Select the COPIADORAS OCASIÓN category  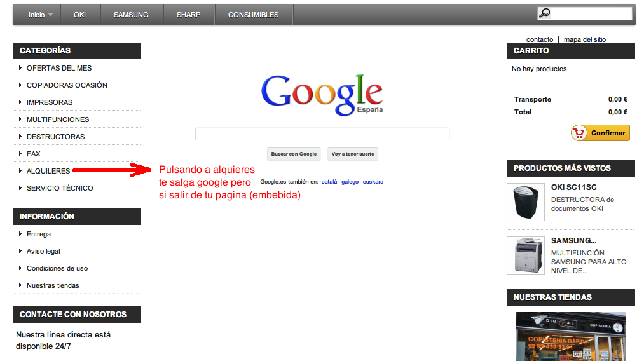coord(67,85)
